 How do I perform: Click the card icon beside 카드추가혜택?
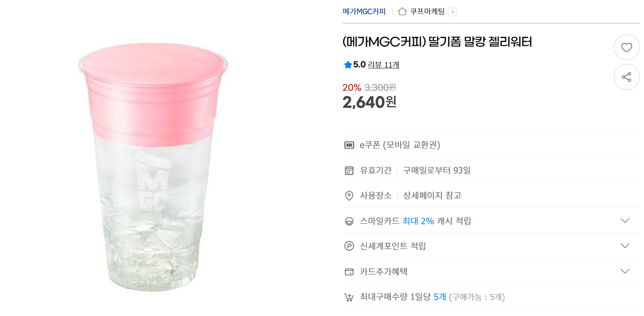tap(348, 271)
